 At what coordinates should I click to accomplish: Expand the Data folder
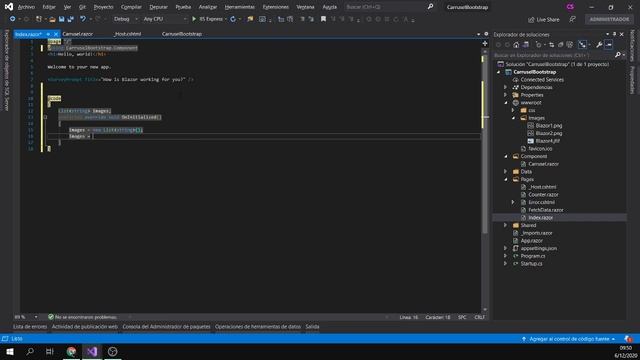point(505,172)
